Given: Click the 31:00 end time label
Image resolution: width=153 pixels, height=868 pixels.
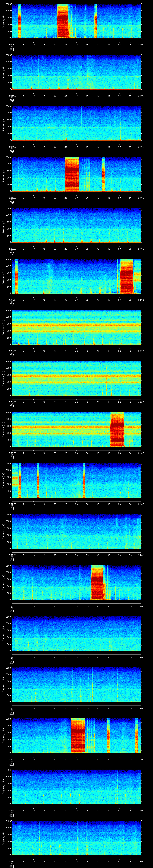Looking at the screenshot, I should [141, 453].
